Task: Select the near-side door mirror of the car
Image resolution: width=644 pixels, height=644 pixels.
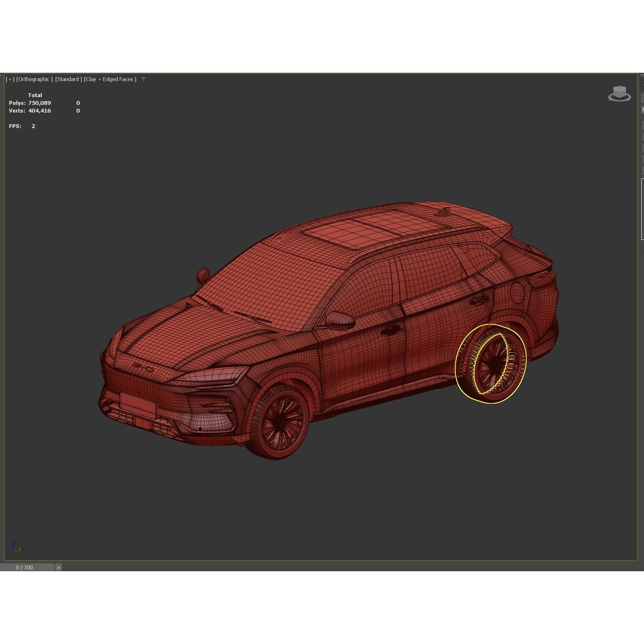Action: click(340, 320)
